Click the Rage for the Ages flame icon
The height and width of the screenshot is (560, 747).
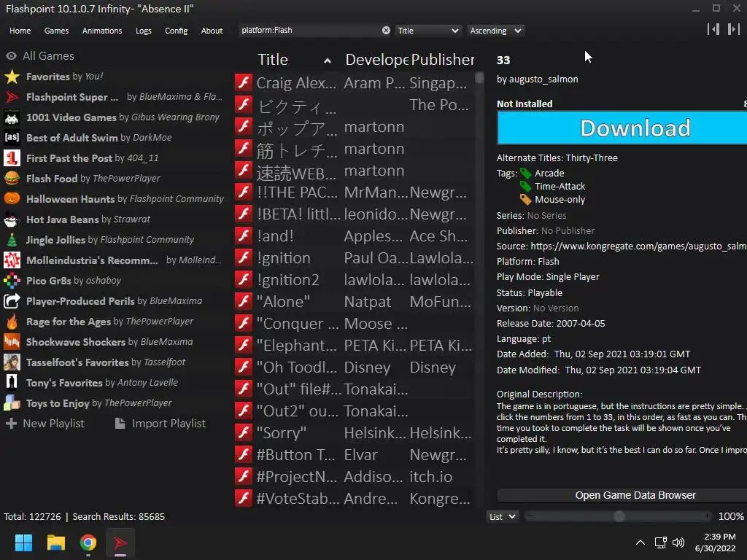click(12, 322)
